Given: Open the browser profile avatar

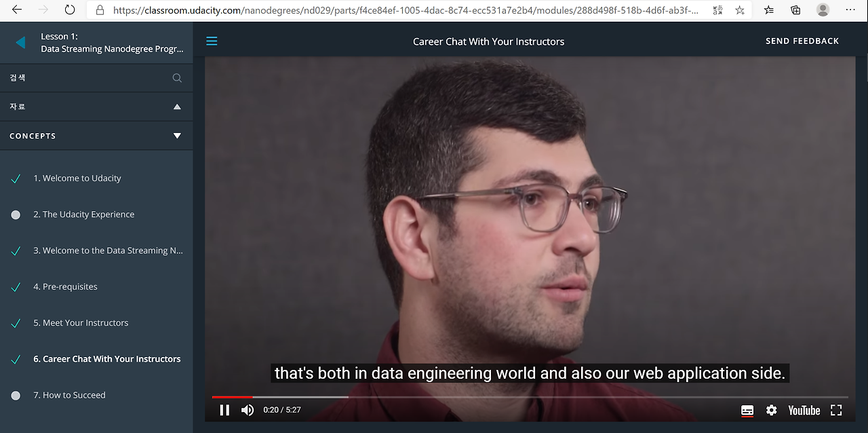Looking at the screenshot, I should tap(823, 10).
